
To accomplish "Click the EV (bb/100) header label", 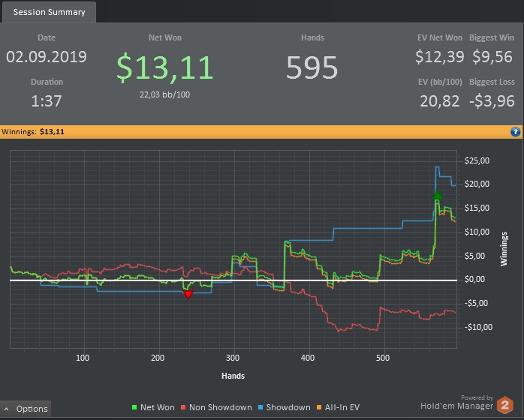I will (440, 82).
